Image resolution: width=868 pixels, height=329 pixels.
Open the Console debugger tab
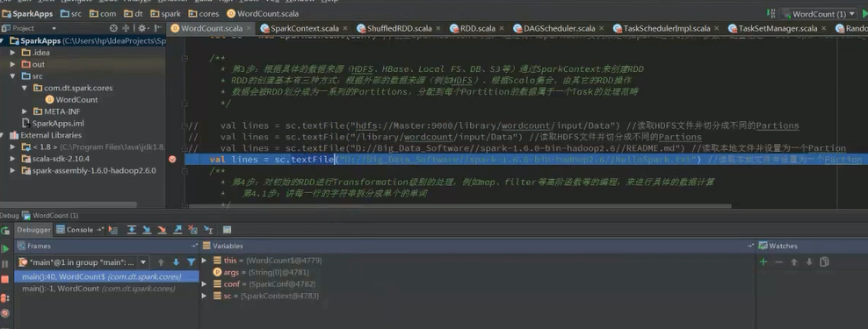[x=80, y=230]
